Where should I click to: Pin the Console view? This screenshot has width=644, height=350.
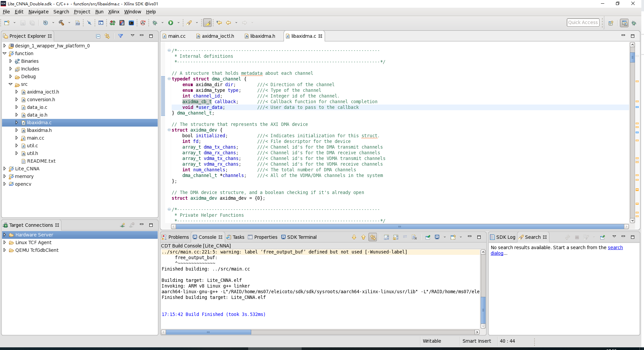(428, 237)
